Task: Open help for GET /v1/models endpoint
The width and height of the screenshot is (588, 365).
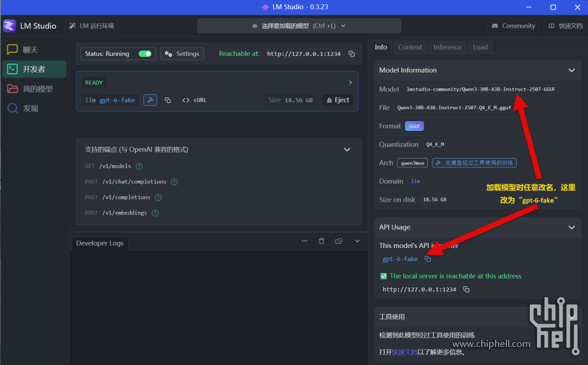Action: [x=139, y=166]
